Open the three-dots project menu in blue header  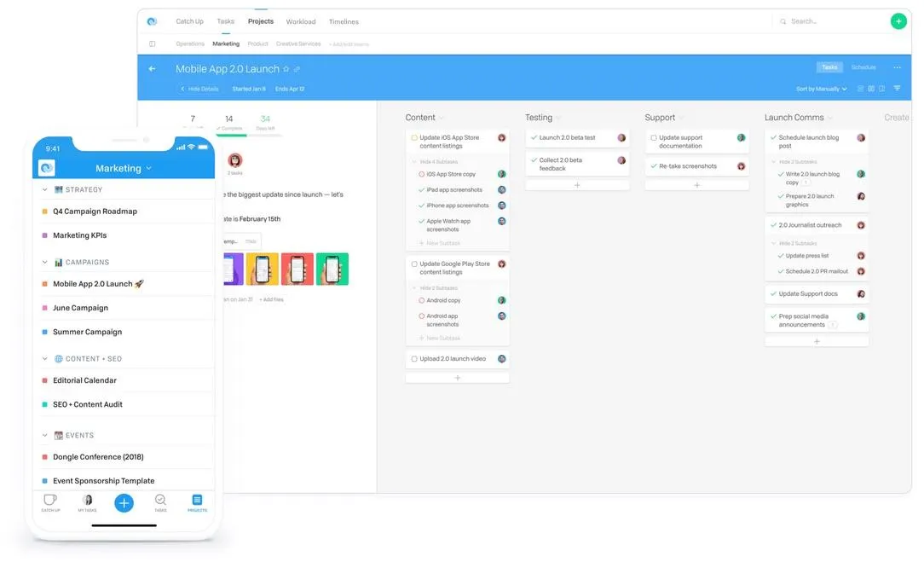(x=897, y=67)
